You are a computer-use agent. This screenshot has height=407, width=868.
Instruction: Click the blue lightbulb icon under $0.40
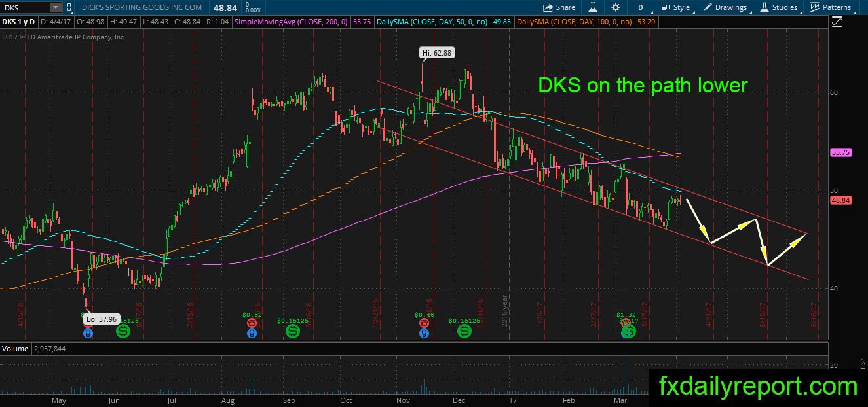(x=425, y=333)
